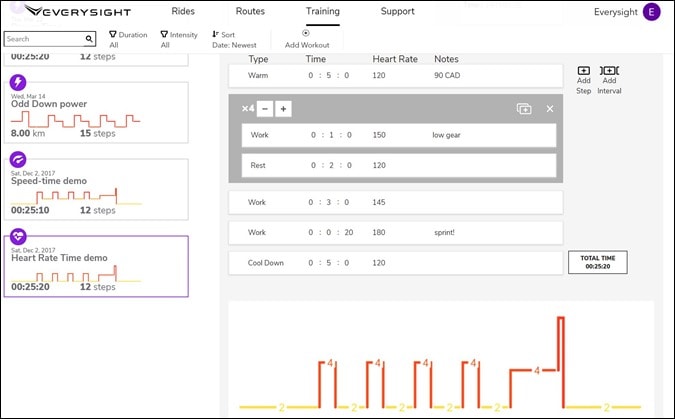Select the Speed-time demo workout
Screen dimensions: 675x419
point(96,189)
